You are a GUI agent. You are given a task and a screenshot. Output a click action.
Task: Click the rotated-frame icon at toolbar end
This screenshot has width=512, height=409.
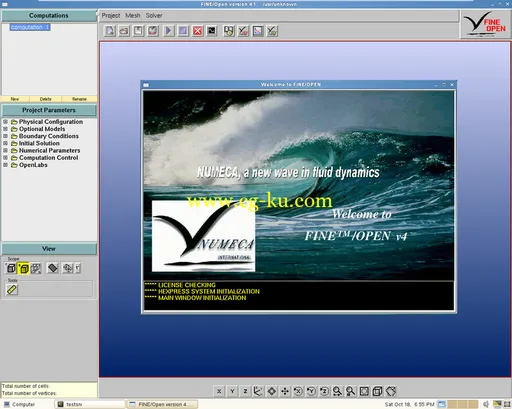click(391, 391)
